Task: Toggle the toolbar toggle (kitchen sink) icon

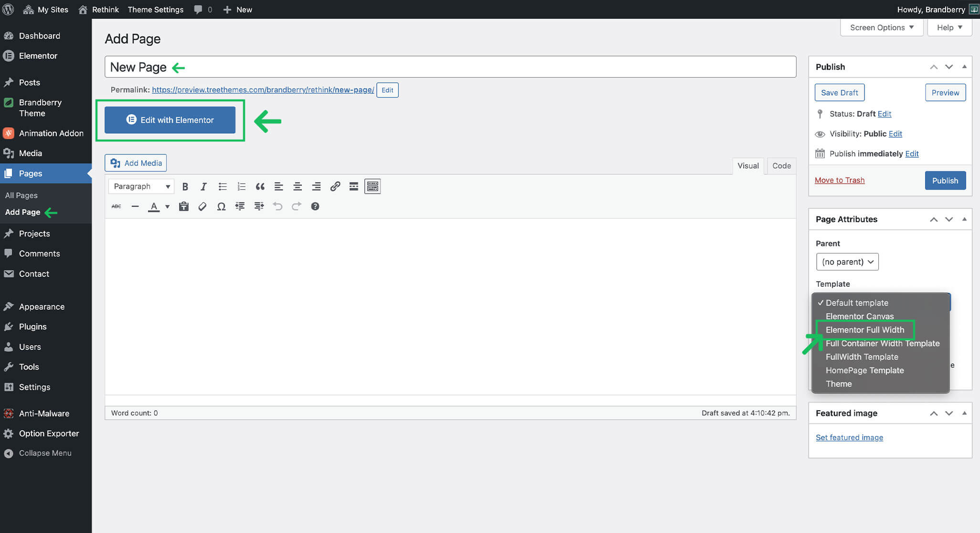Action: [372, 186]
